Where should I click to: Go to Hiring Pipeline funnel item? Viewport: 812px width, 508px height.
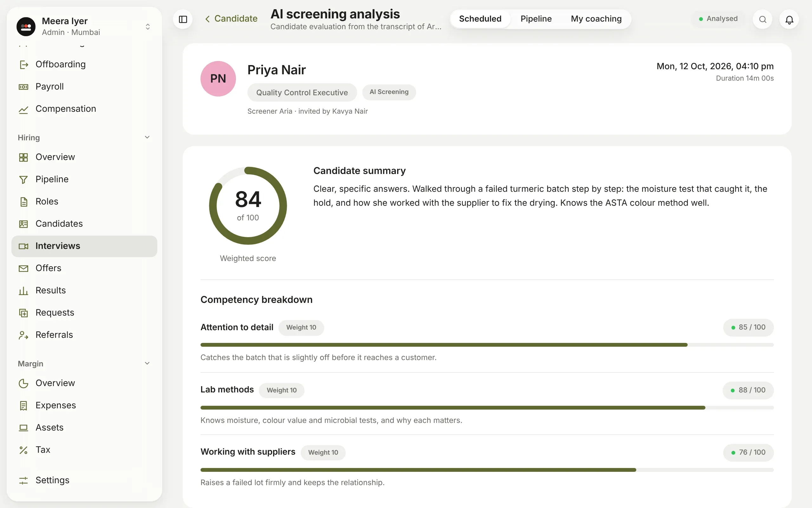click(84, 179)
